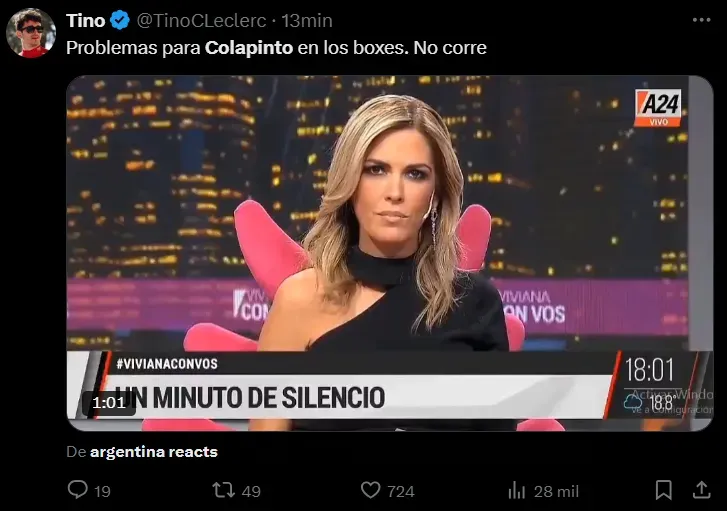Click the 1:01 video duration badge
This screenshot has width=727, height=511.
pos(109,402)
